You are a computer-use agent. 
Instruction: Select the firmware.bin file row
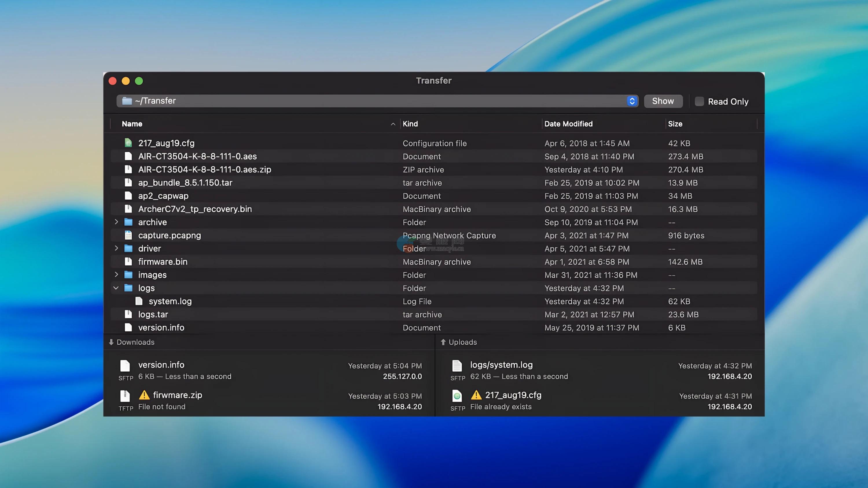(x=163, y=262)
